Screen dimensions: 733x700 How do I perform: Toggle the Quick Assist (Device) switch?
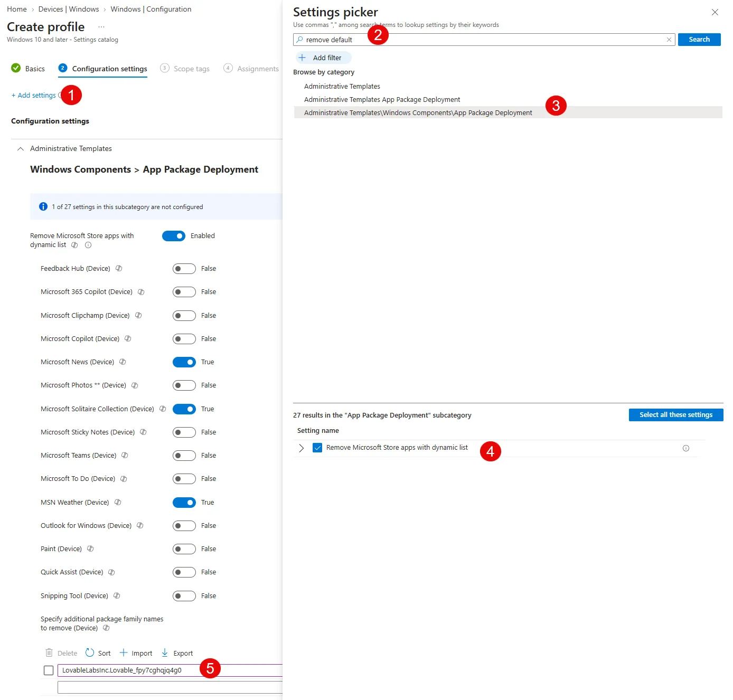pyautogui.click(x=184, y=572)
